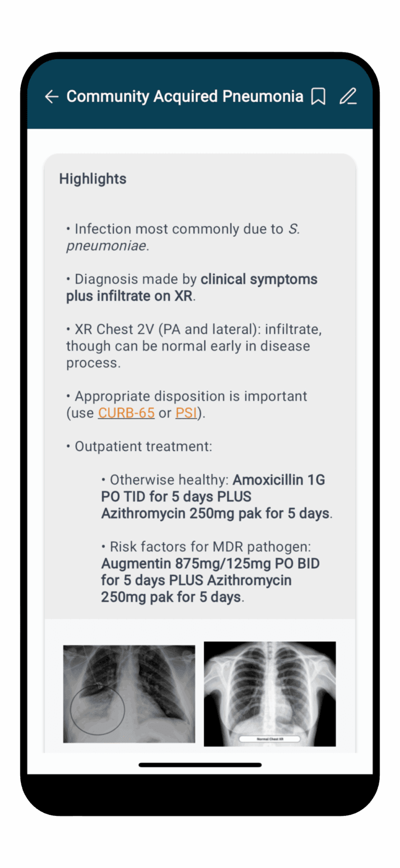Tap the S. pneumoniae infection bullet
400x868 pixels.
(182, 237)
